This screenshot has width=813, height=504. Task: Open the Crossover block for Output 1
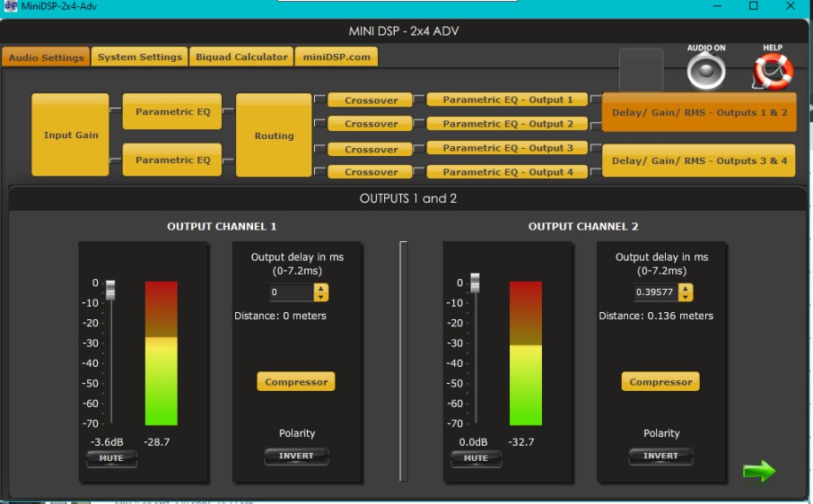(372, 100)
